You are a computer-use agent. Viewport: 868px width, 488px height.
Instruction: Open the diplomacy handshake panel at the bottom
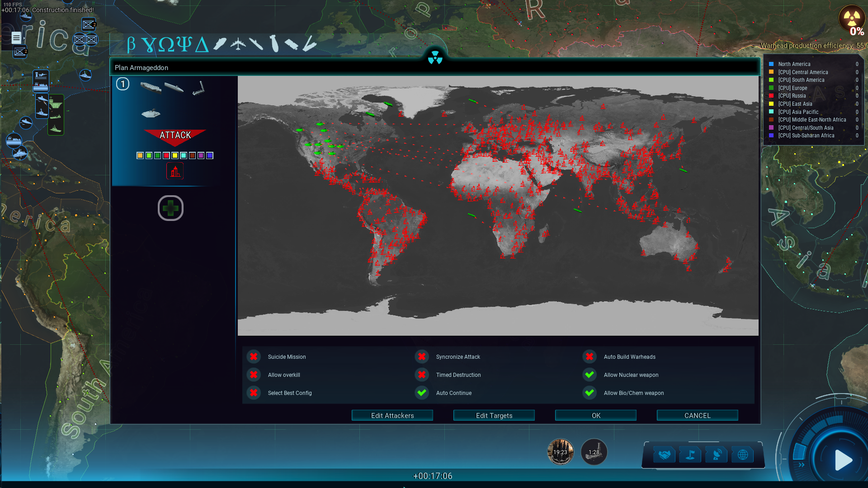663,455
